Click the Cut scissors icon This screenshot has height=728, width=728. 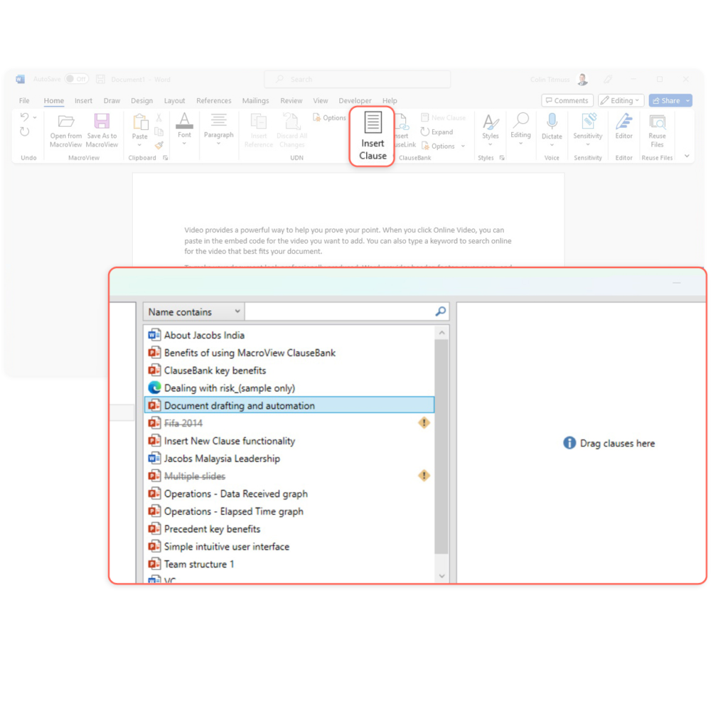coord(159,118)
